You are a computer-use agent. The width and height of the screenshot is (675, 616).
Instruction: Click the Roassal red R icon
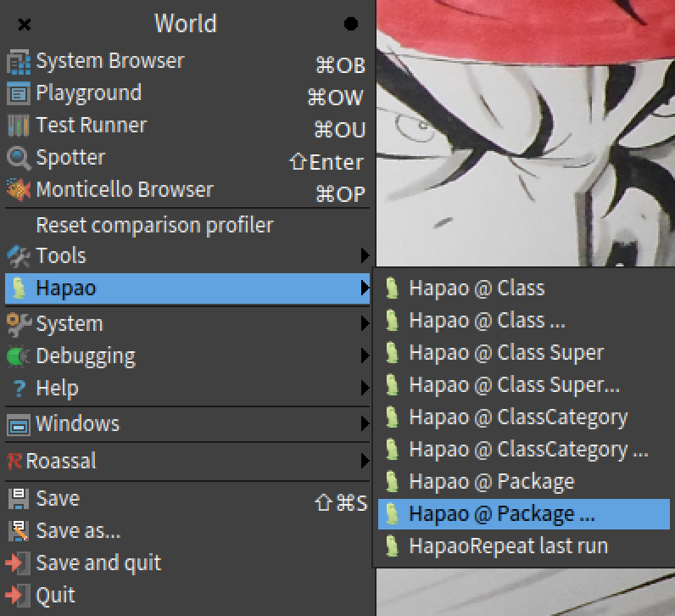click(14, 462)
